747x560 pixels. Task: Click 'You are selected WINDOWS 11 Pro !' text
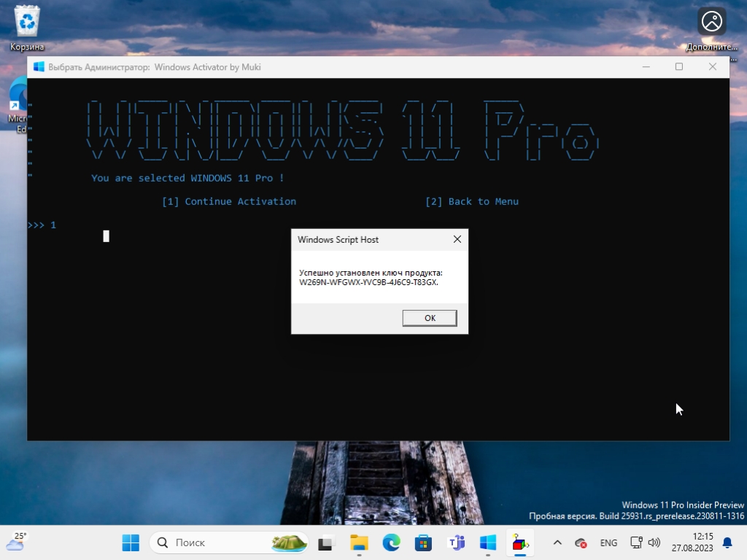[187, 178]
